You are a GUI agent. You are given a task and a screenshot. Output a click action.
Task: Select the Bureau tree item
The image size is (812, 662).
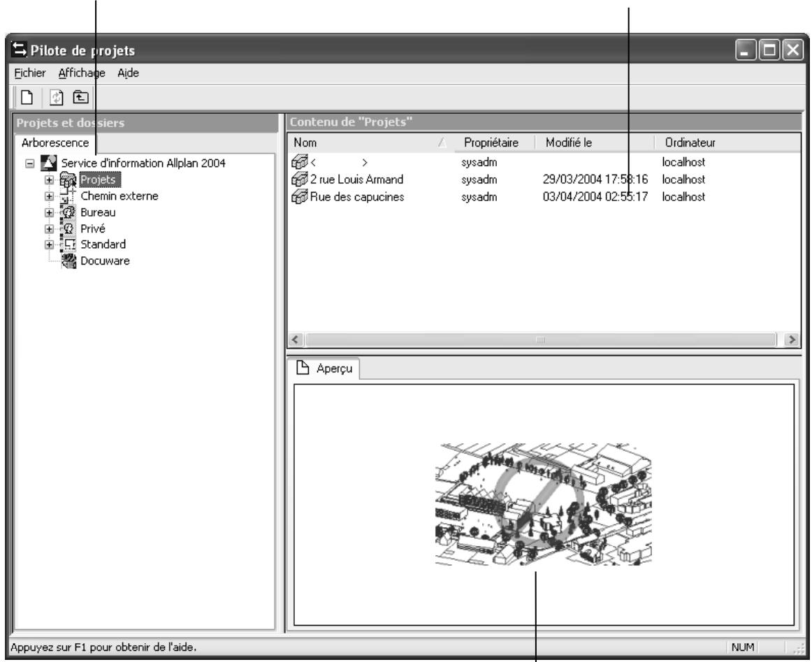[x=98, y=213]
